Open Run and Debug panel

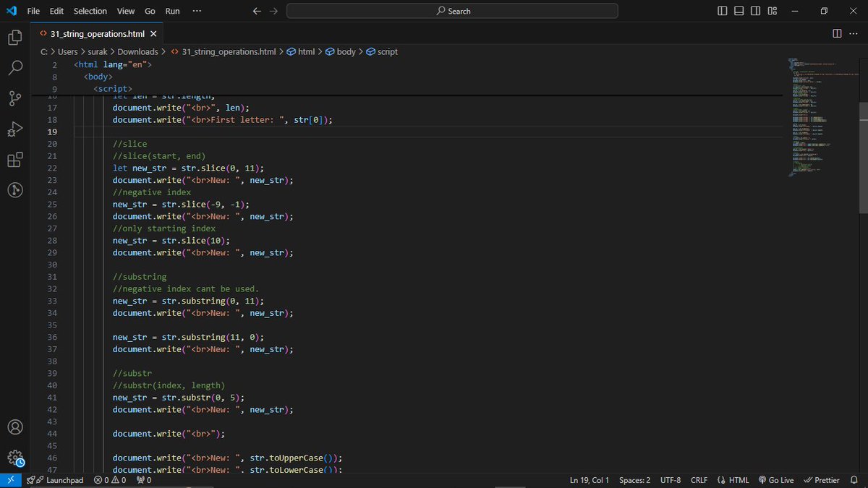click(15, 129)
